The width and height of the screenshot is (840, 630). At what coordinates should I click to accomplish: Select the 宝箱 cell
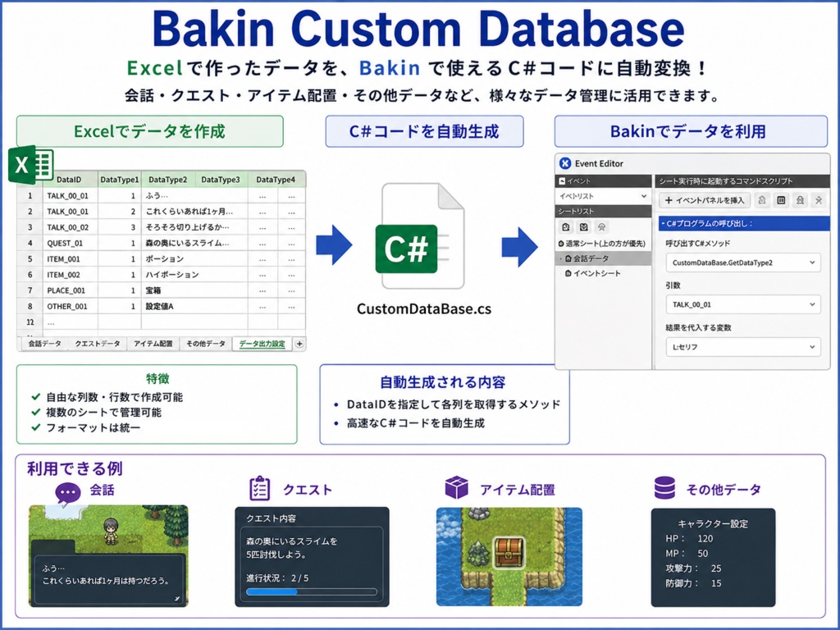pos(194,290)
